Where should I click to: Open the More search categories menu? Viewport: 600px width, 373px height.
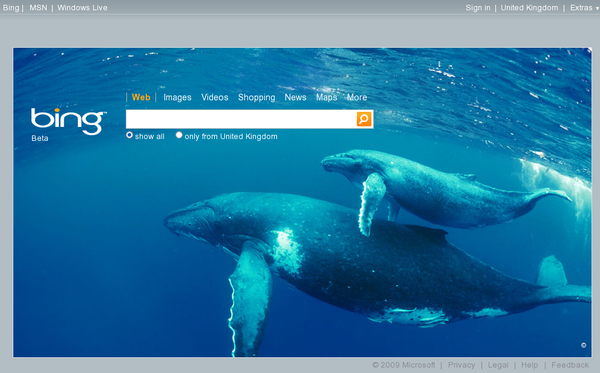point(357,98)
